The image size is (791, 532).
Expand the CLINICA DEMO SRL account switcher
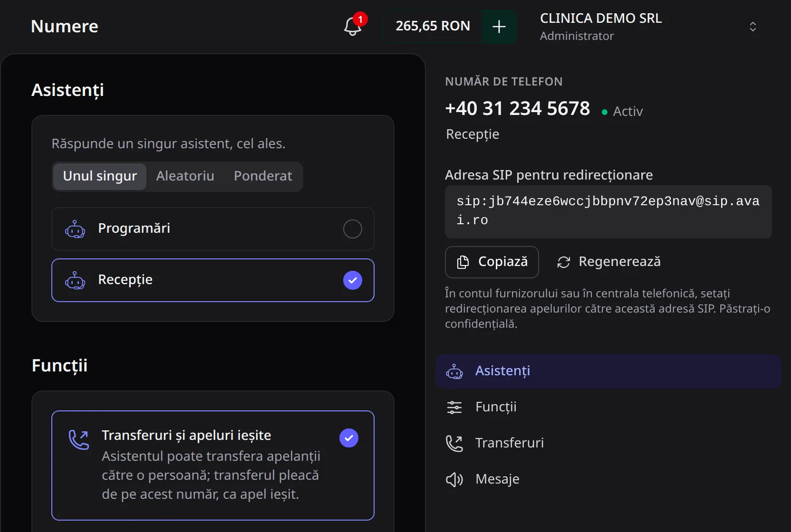(x=752, y=27)
